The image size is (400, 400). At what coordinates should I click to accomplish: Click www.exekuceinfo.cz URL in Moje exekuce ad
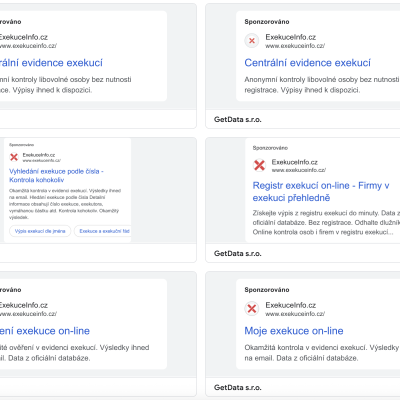pos(295,314)
